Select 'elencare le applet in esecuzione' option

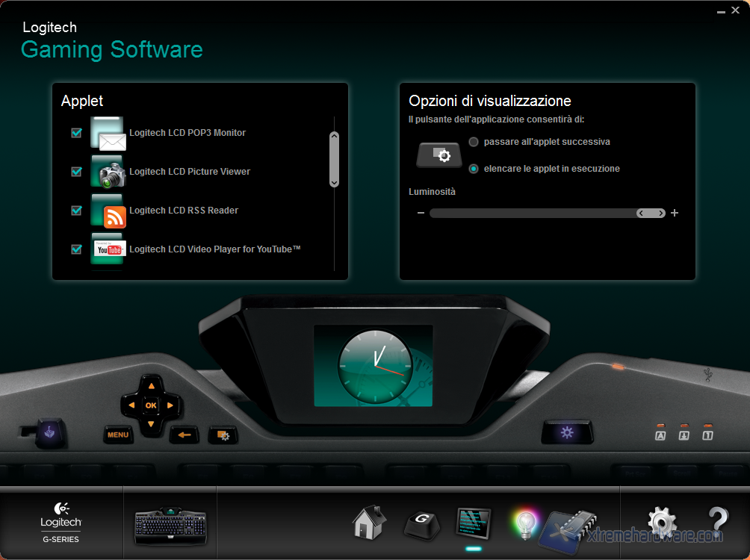click(474, 169)
